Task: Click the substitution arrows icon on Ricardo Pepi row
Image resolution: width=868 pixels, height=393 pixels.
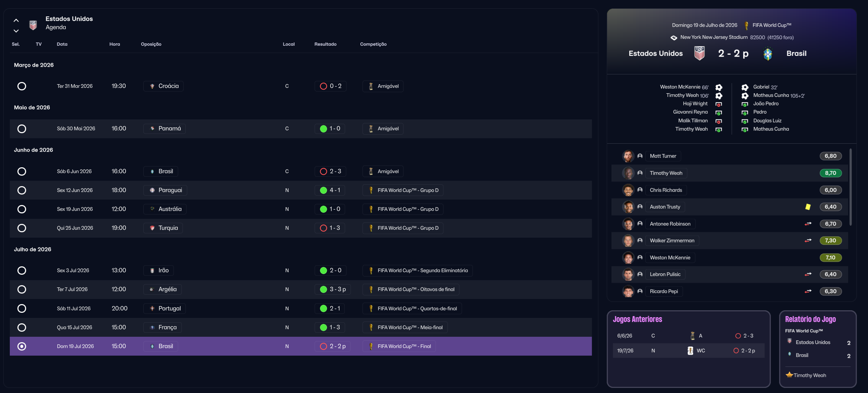Action: (808, 291)
